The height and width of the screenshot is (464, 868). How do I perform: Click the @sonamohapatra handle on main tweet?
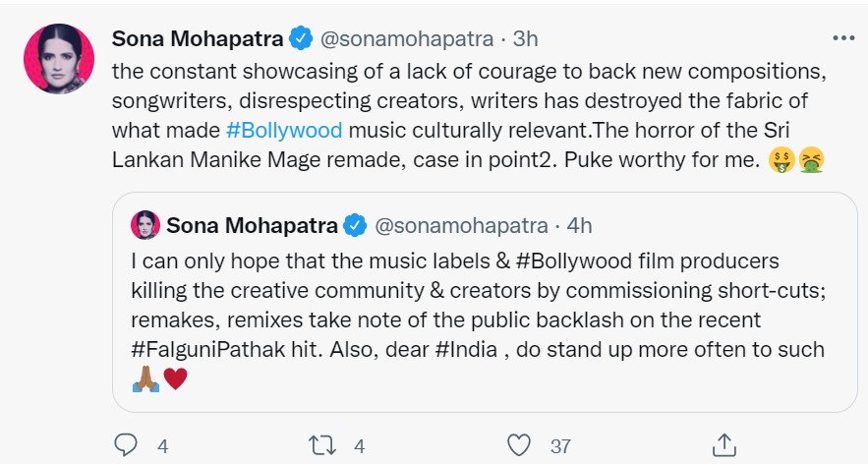(404, 38)
